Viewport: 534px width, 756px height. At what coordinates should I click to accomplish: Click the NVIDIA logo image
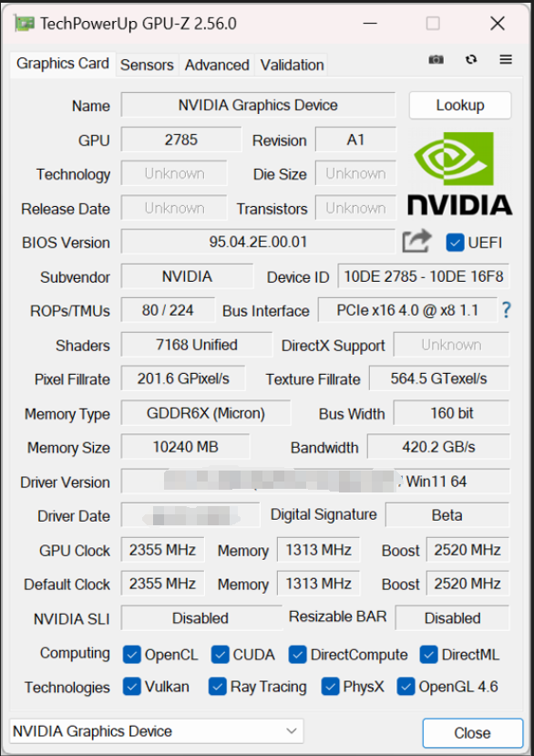[x=460, y=173]
